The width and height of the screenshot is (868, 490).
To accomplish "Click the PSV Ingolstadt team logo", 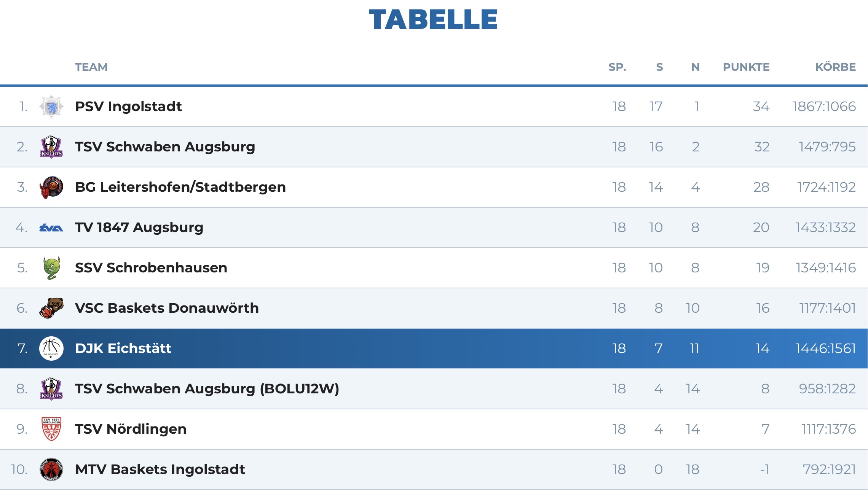I will point(51,107).
